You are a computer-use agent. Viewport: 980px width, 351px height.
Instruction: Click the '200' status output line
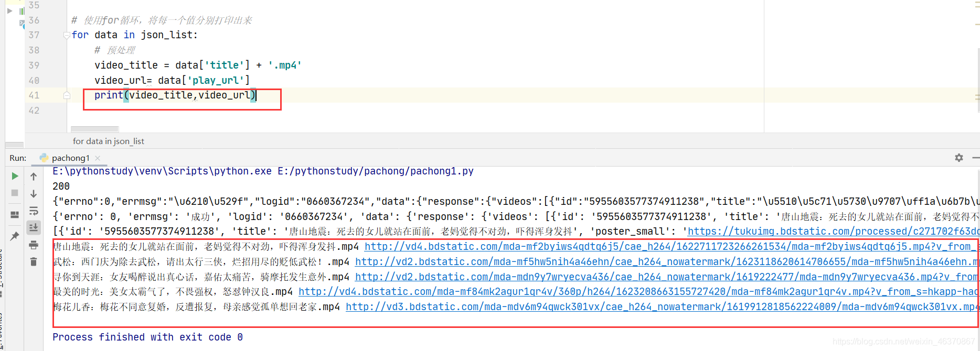[x=61, y=187]
